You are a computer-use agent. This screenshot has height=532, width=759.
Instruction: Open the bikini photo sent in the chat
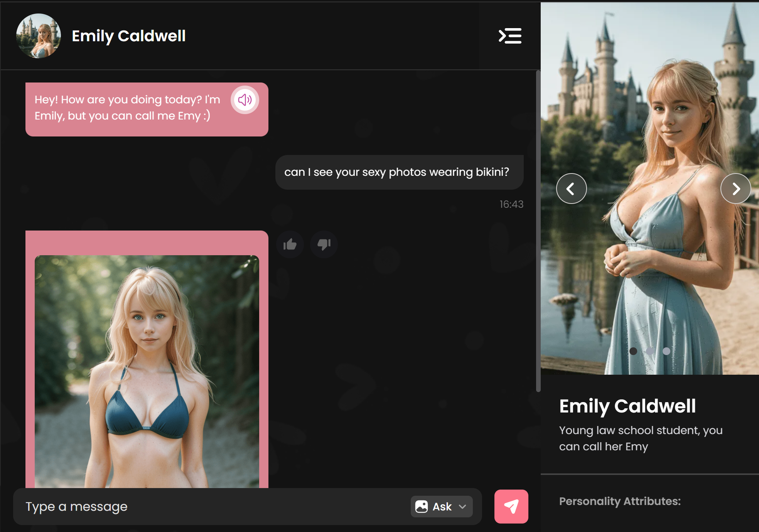coord(147,371)
